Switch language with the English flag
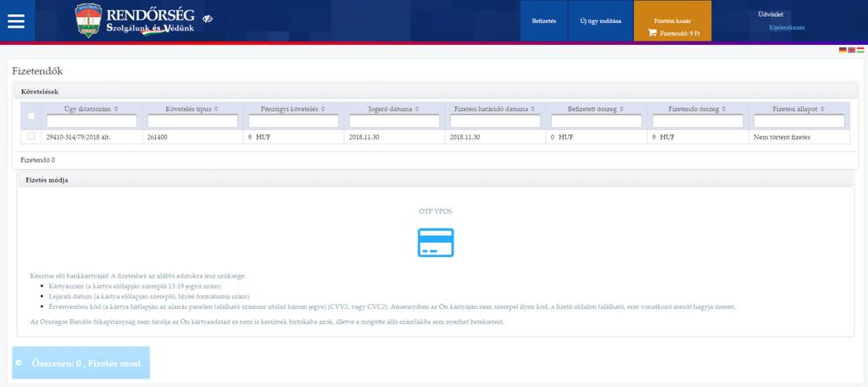The image size is (868, 387). (x=851, y=50)
